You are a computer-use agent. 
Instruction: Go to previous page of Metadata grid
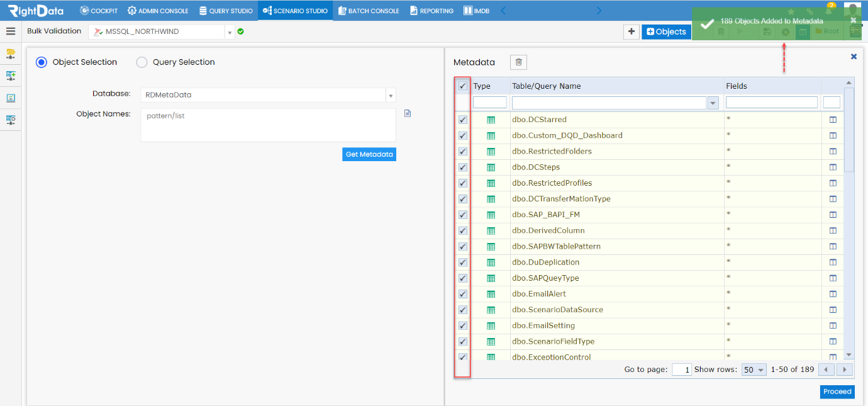point(825,370)
